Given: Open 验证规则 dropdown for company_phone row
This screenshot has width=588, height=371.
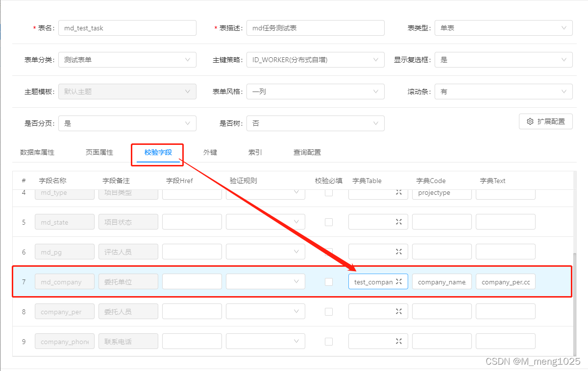Looking at the screenshot, I should [266, 341].
